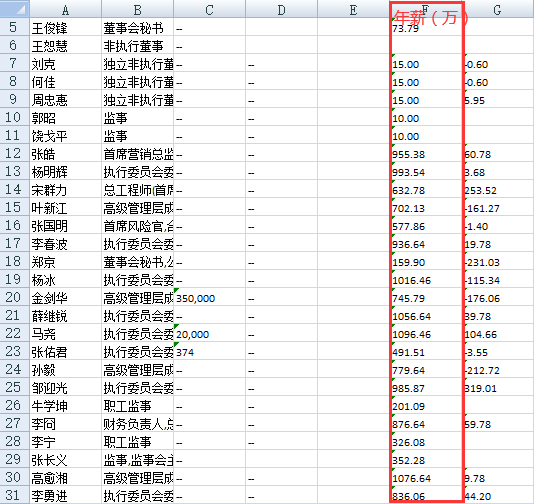This screenshot has height=504, width=534.
Task: Click cell with name 何佳
Action: pos(65,81)
